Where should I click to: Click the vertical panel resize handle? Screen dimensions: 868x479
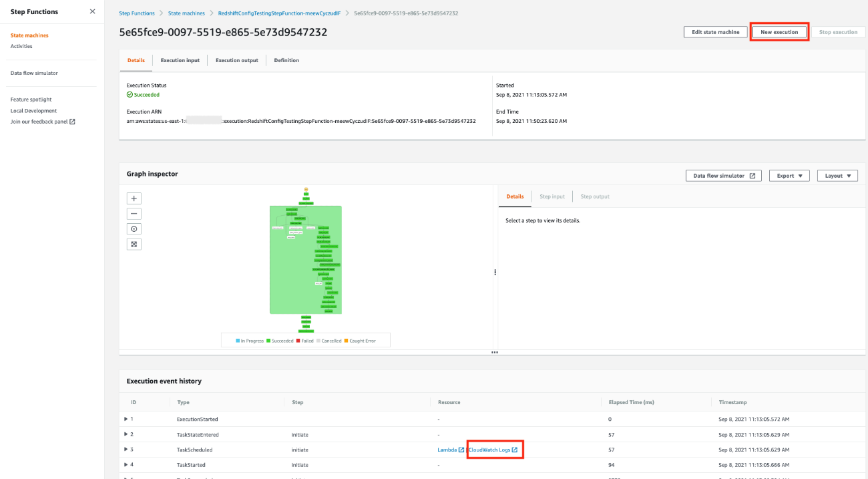pyautogui.click(x=495, y=272)
